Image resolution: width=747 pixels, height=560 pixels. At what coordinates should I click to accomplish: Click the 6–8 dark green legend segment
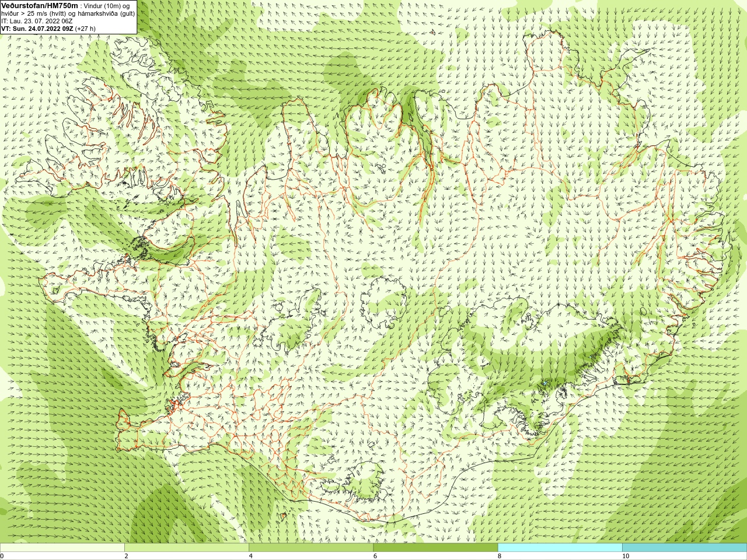[435, 548]
